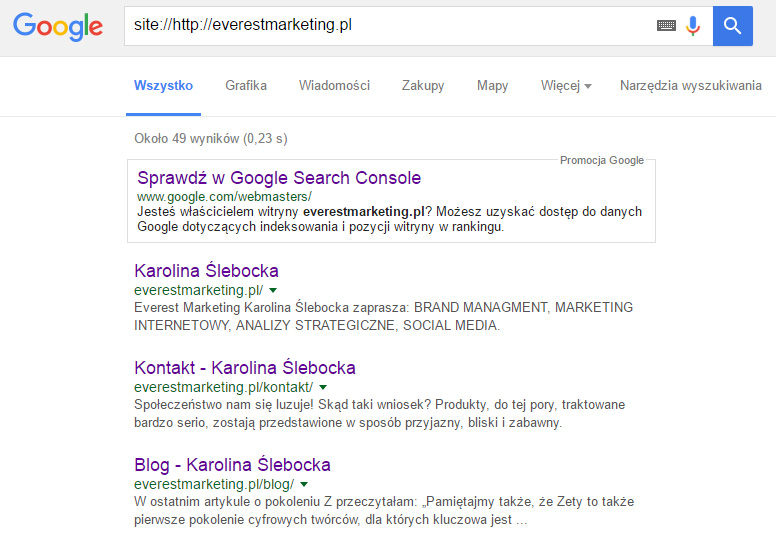
Task: Open Sprawdź w Google Search Console link
Action: (x=279, y=178)
